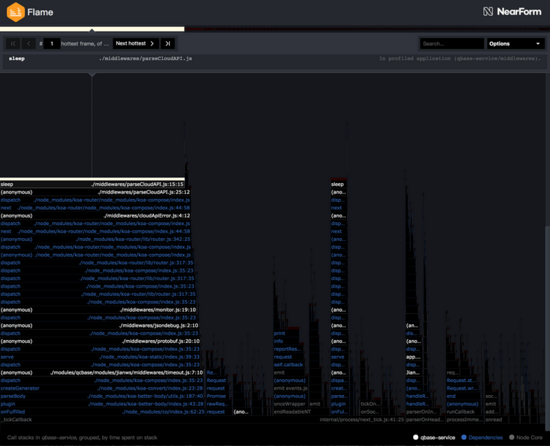Image resolution: width=550 pixels, height=446 pixels.
Task: Toggle the Node Core legend filter
Action: [526, 437]
